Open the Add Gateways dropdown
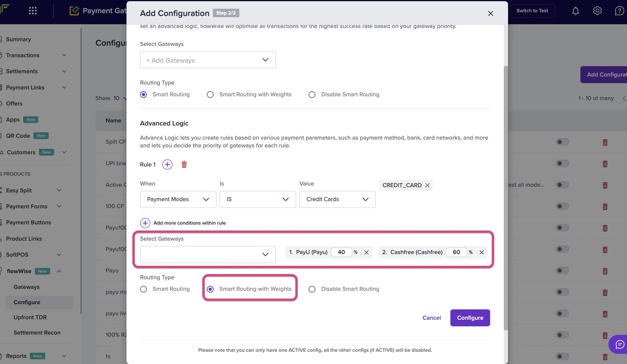Image resolution: width=627 pixels, height=364 pixels. [208, 60]
